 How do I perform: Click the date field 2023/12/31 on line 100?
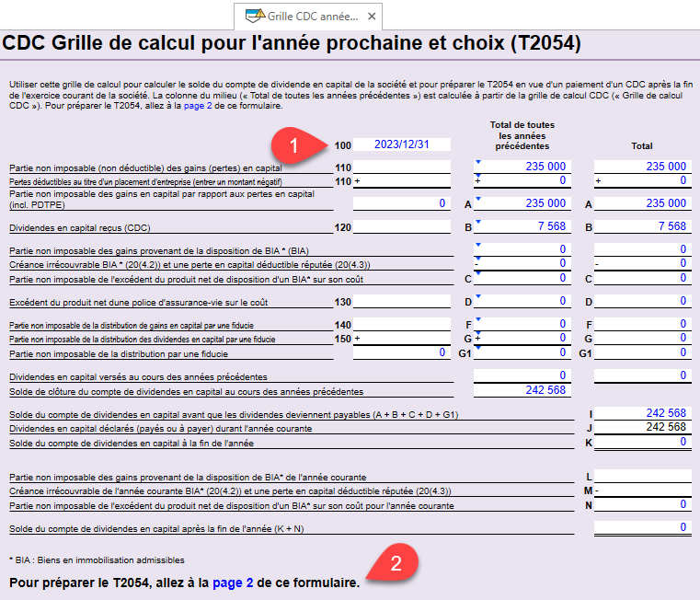(x=402, y=144)
